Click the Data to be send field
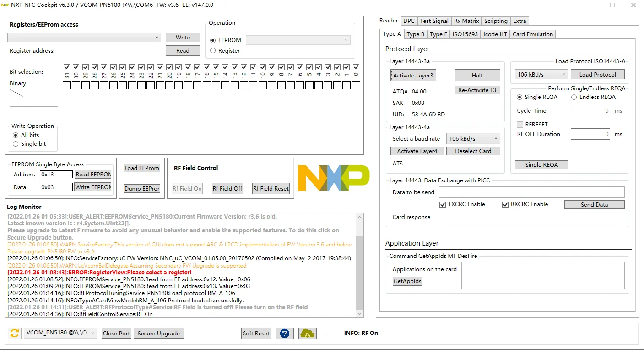This screenshot has height=350, width=644. (x=532, y=192)
